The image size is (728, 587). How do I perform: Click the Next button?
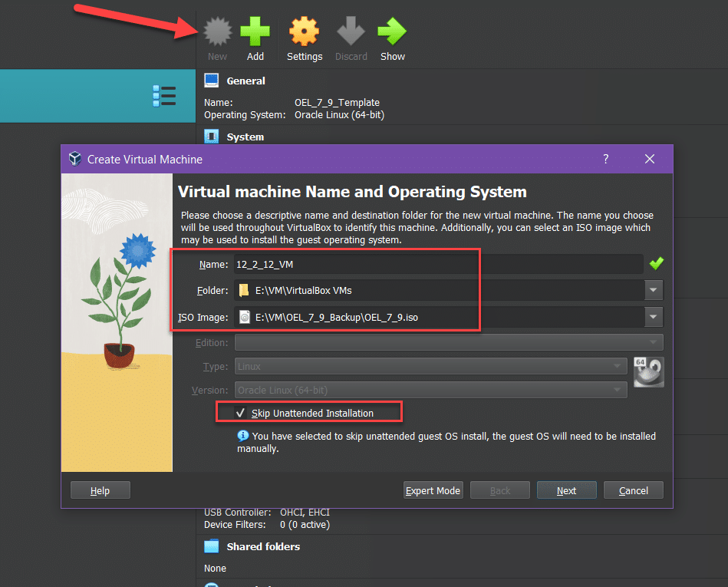[566, 490]
